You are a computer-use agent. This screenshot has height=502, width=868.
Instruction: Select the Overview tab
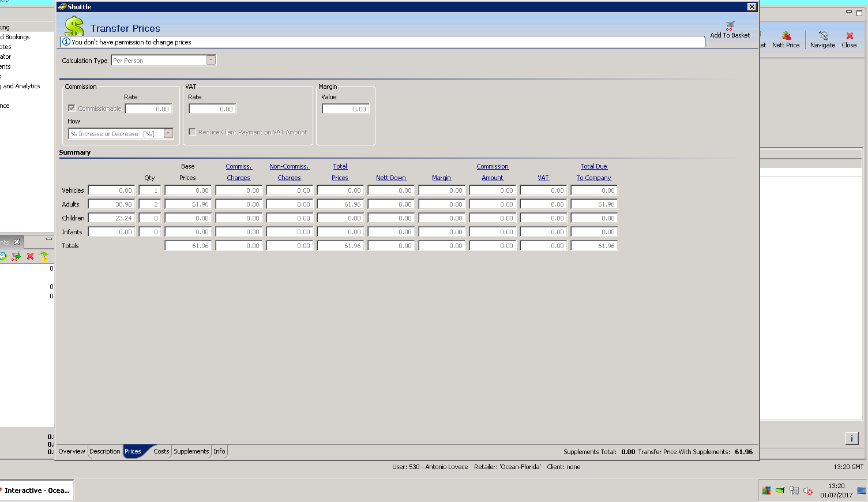(x=72, y=451)
